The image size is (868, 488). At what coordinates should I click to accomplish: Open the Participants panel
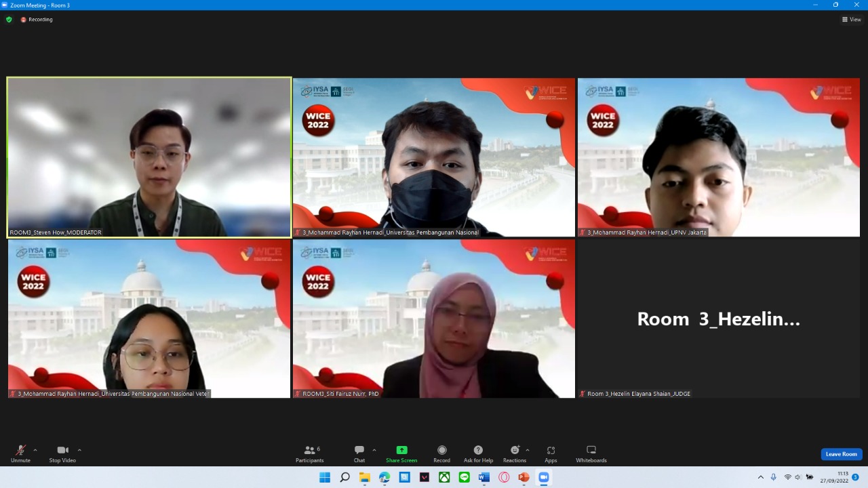(x=309, y=453)
